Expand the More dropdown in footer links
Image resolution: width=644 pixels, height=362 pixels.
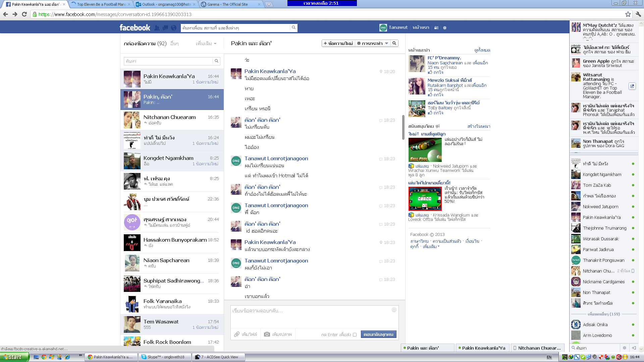[431, 247]
